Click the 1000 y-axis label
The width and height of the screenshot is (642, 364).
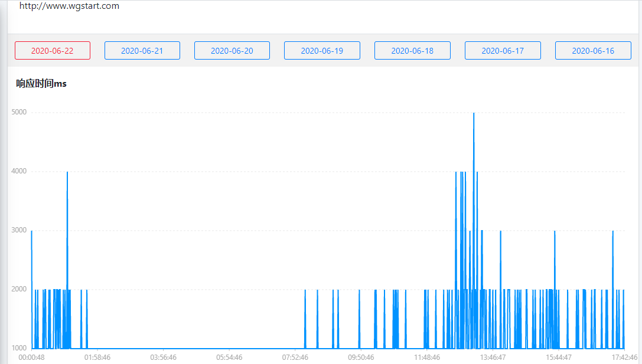(x=19, y=347)
